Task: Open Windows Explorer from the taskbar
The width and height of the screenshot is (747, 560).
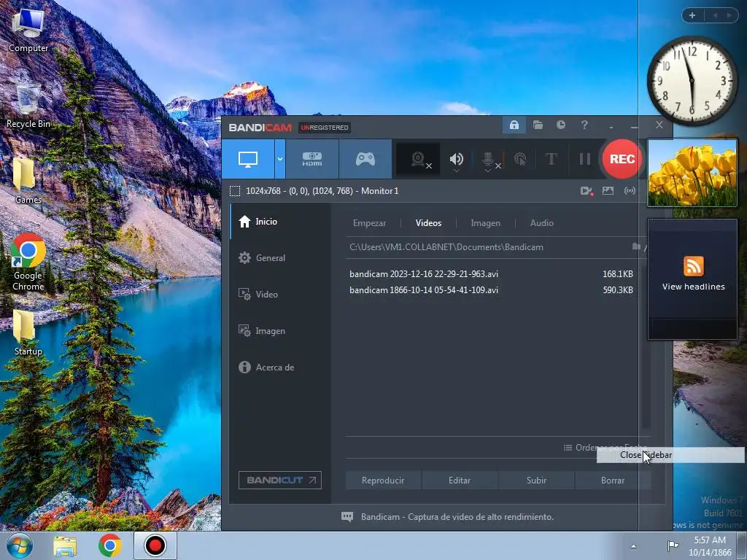Action: [65, 545]
